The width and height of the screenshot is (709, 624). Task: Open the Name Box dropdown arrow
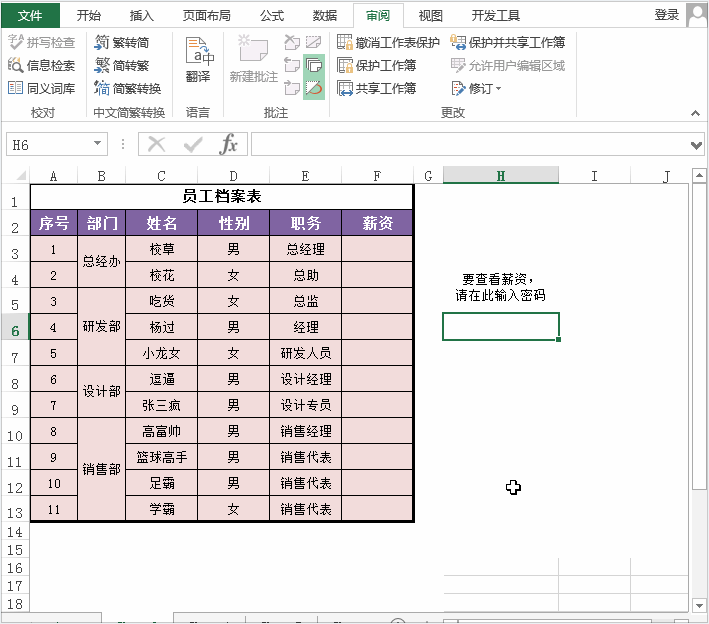click(97, 144)
